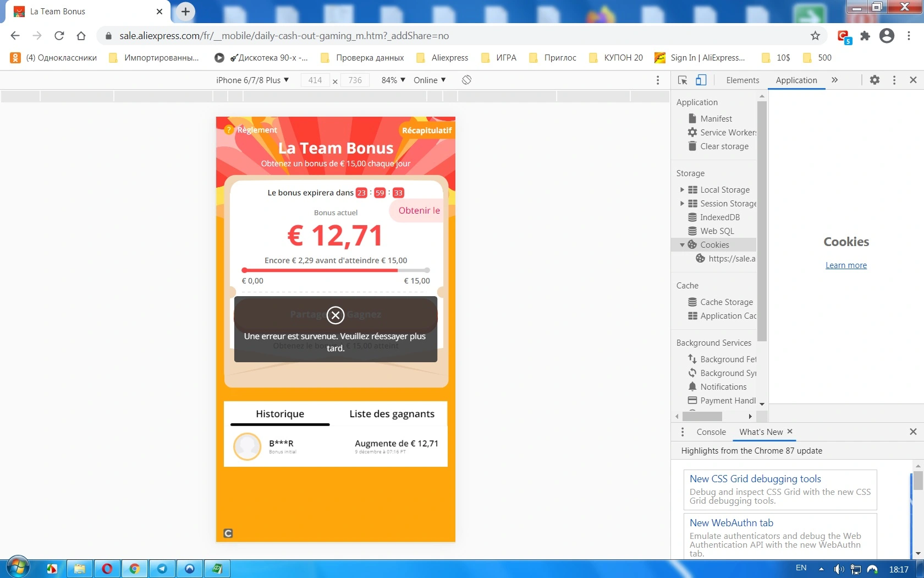
Task: Select the Application tab in DevTools
Action: coord(796,80)
